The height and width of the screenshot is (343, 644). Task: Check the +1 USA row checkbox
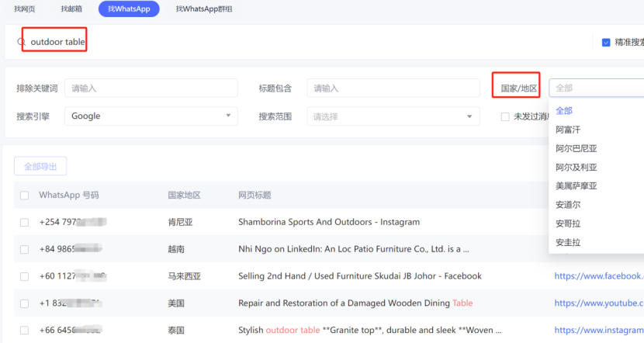click(25, 303)
